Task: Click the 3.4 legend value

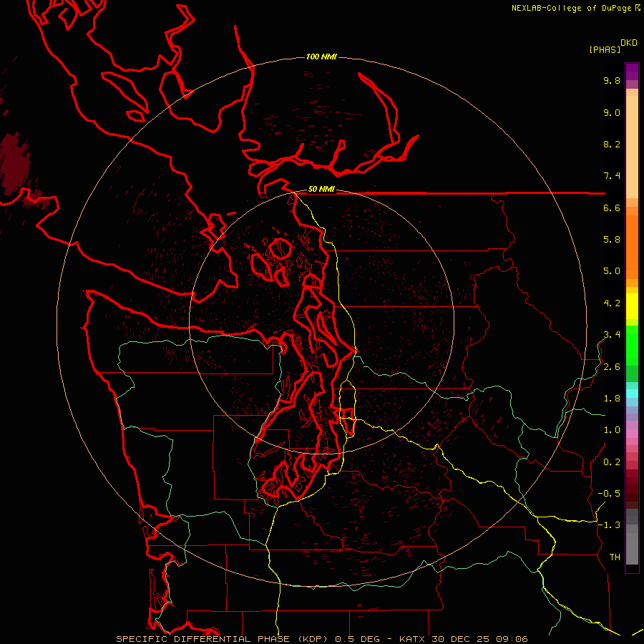Action: [612, 335]
